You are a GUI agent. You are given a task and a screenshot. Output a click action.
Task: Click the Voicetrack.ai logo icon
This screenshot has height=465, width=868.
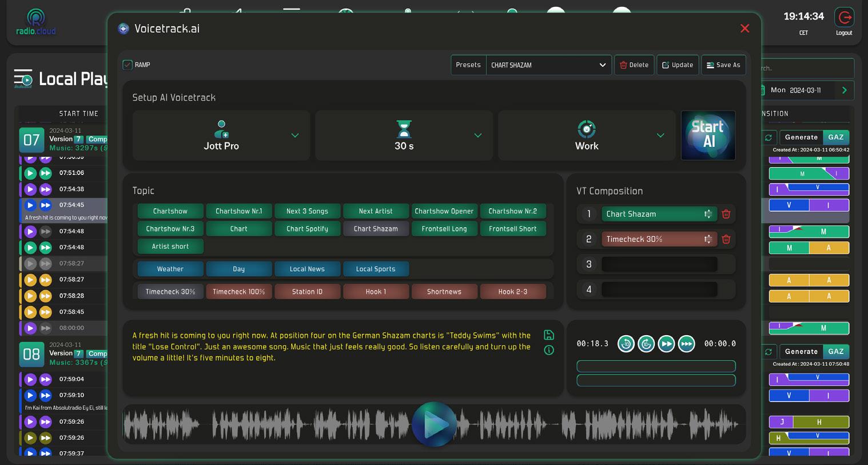click(124, 29)
